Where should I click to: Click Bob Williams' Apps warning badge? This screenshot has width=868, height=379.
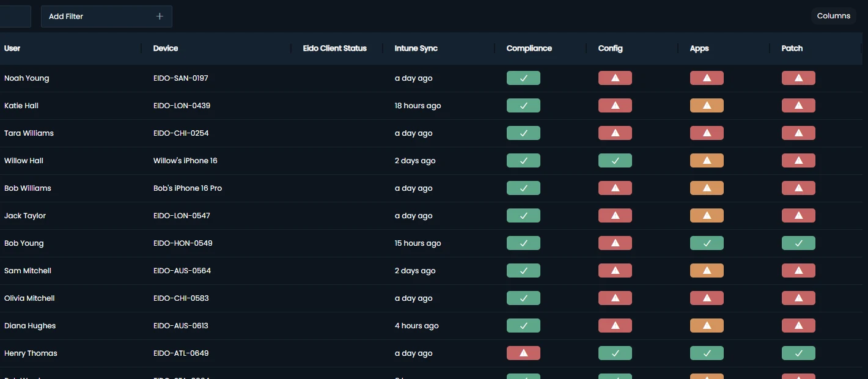pyautogui.click(x=707, y=188)
